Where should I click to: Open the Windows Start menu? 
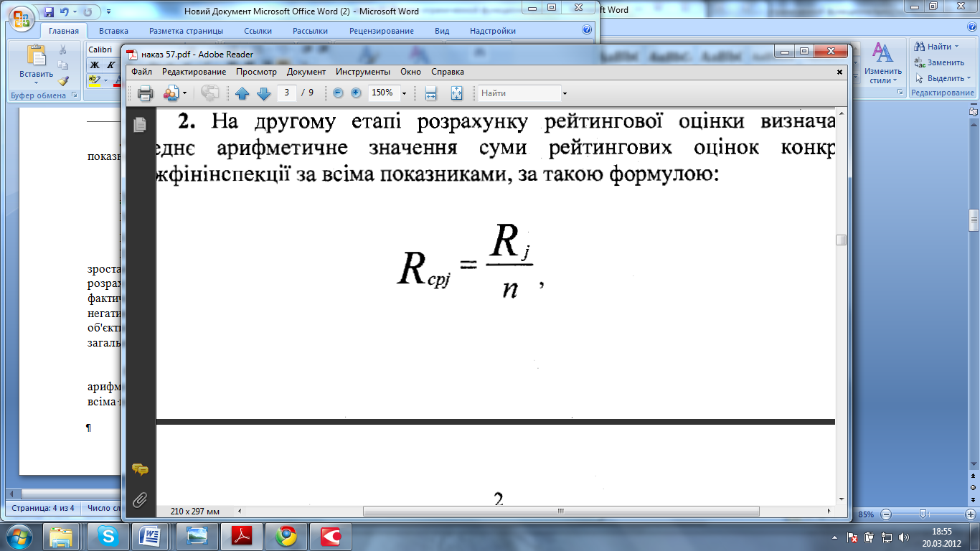19,536
